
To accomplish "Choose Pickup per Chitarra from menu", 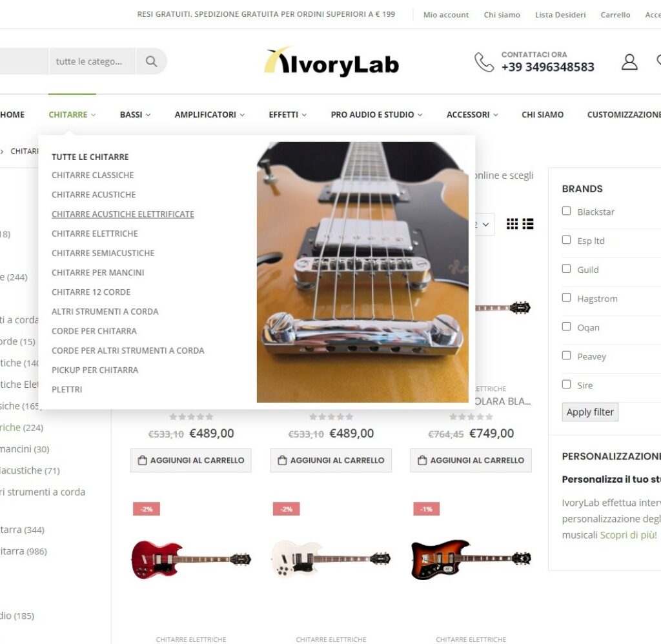I will coord(95,370).
